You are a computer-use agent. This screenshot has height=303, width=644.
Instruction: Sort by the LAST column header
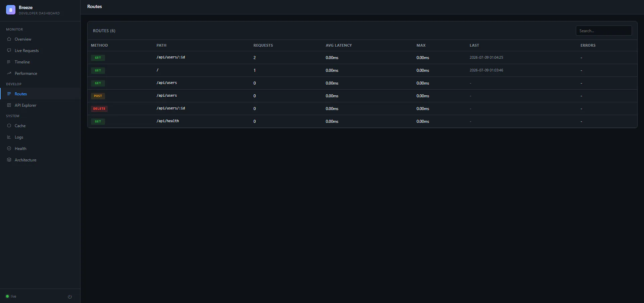[474, 45]
